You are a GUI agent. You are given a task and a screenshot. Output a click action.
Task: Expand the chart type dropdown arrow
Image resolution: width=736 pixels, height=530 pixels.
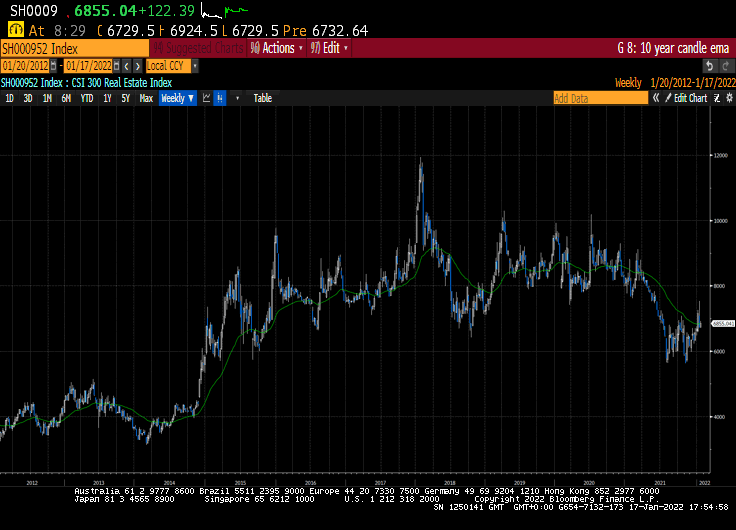(x=236, y=98)
